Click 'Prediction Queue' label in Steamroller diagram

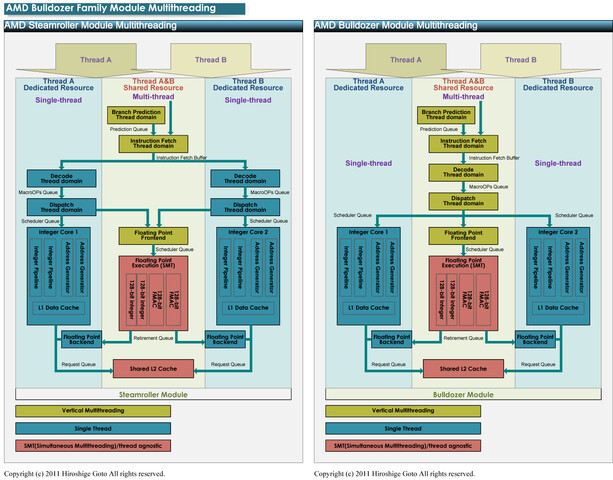point(129,129)
